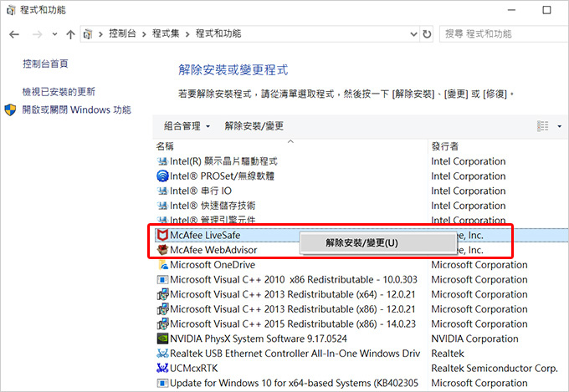Click the McAfee WebAdvisor icon
The height and width of the screenshot is (392, 569).
pos(162,250)
